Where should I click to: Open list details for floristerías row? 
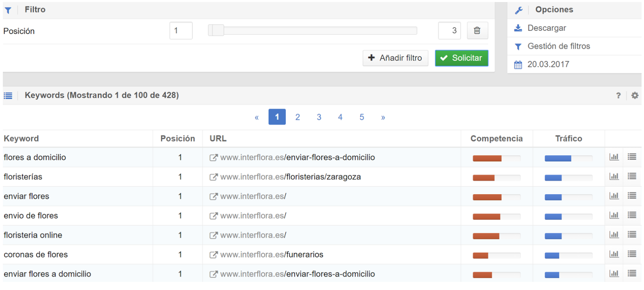click(632, 176)
